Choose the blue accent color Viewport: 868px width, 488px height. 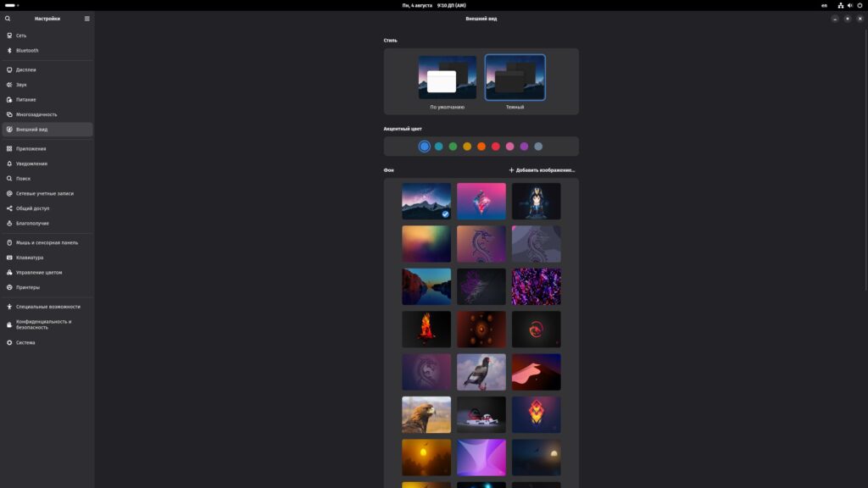click(425, 147)
